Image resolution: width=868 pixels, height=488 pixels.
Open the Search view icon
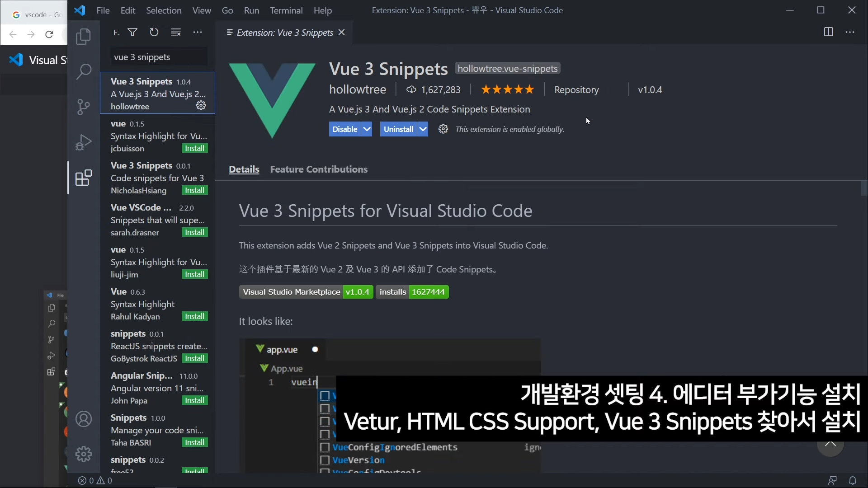tap(83, 71)
